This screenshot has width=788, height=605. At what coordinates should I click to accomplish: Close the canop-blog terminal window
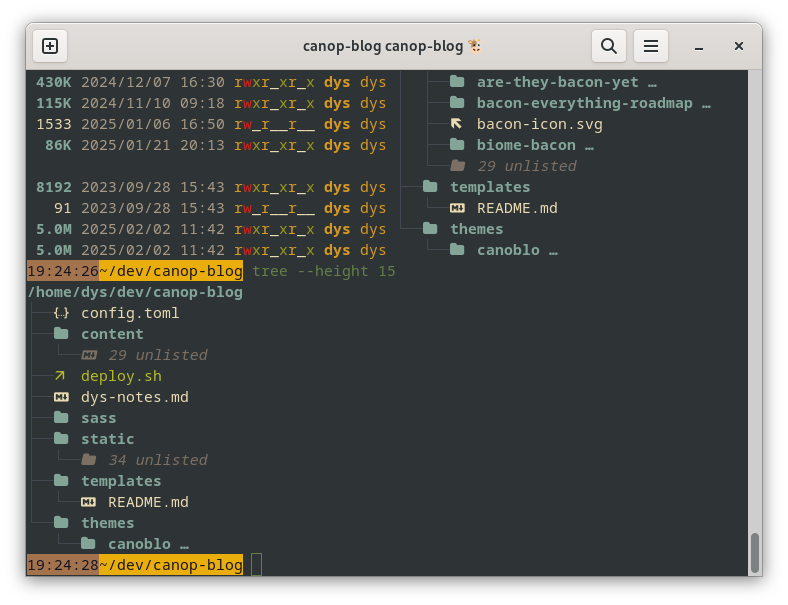pyautogui.click(x=739, y=46)
